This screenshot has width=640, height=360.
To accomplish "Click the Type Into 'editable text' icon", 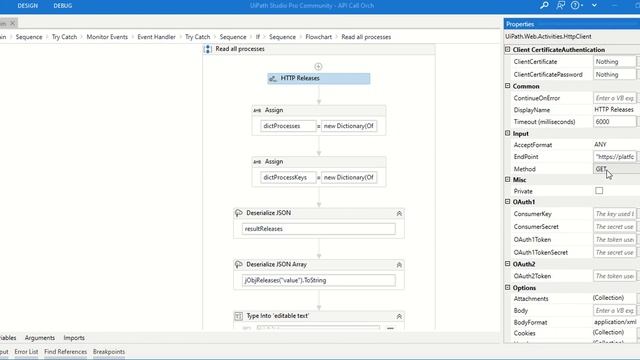I will (239, 316).
